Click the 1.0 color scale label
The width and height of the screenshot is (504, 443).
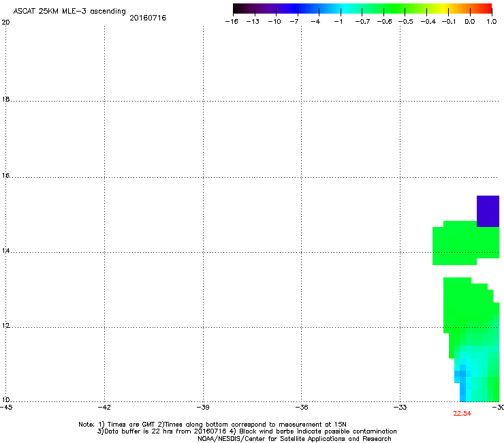point(492,22)
